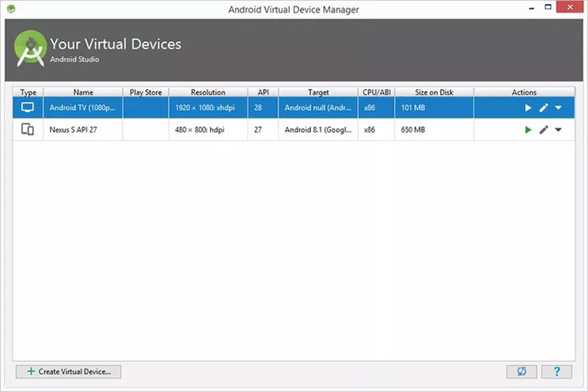Sort devices by the Name column header
Screen dimensions: 588x392
(x=83, y=92)
